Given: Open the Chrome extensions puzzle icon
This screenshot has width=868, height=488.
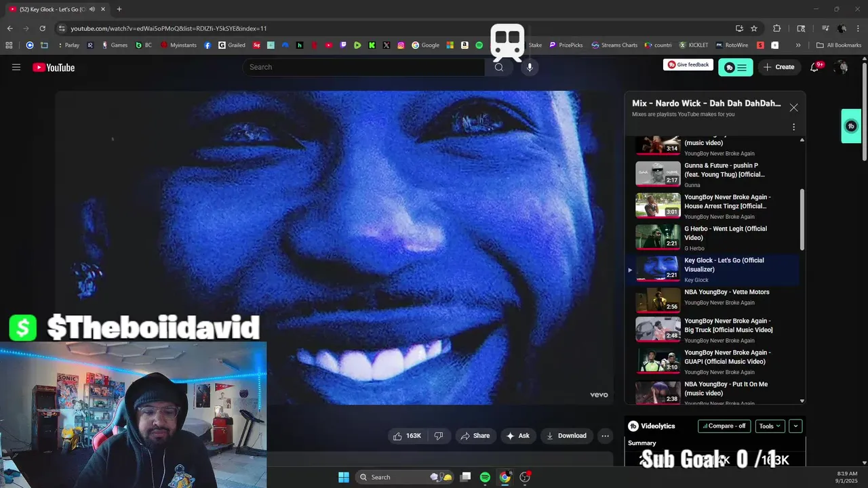Looking at the screenshot, I should [x=777, y=28].
